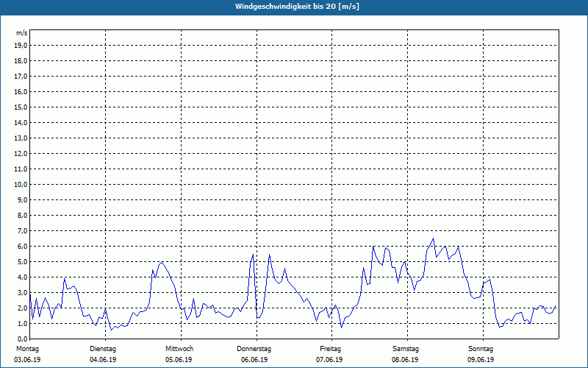
Task: Click the 18,0 y-axis label
Action: click(x=21, y=61)
